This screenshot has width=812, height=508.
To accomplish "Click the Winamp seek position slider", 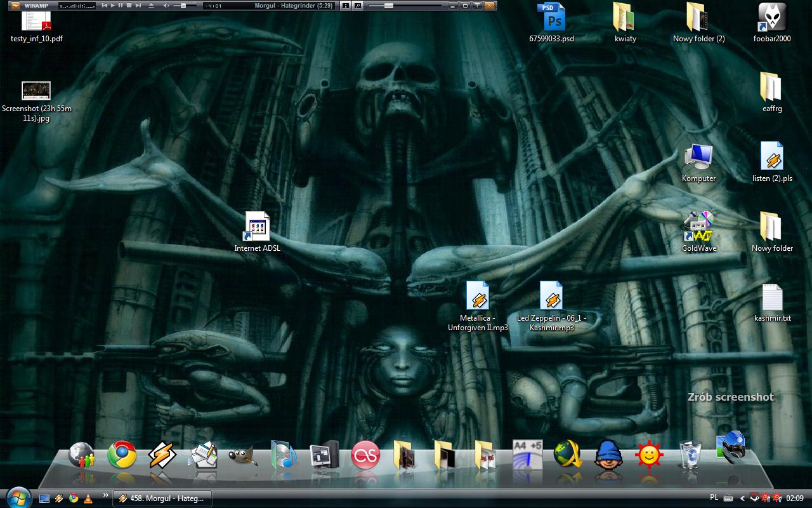I will (x=405, y=5).
